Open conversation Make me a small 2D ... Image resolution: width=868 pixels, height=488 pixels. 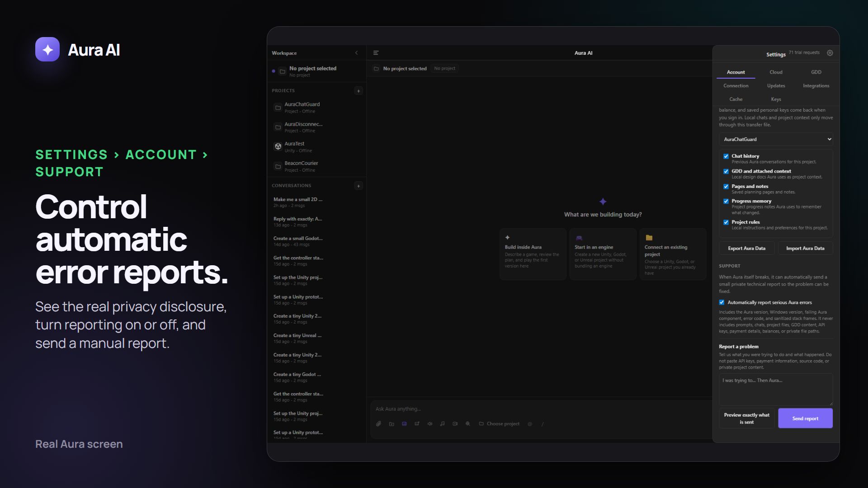coord(316,202)
